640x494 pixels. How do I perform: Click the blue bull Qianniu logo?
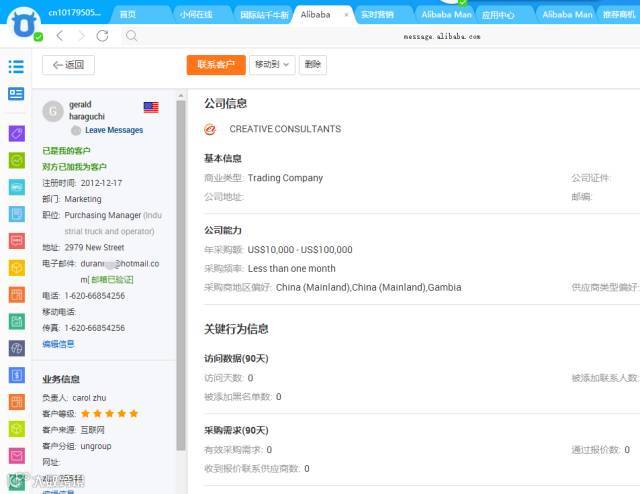click(24, 24)
